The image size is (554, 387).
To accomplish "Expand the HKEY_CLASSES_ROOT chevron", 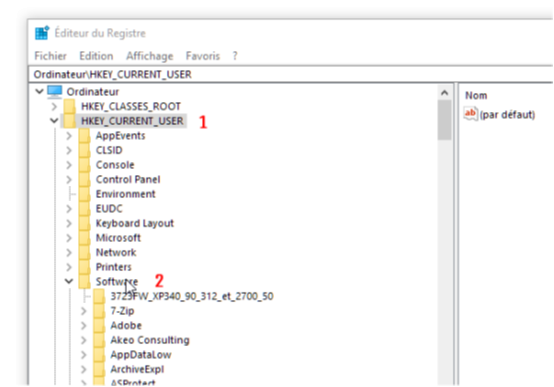I will click(54, 106).
